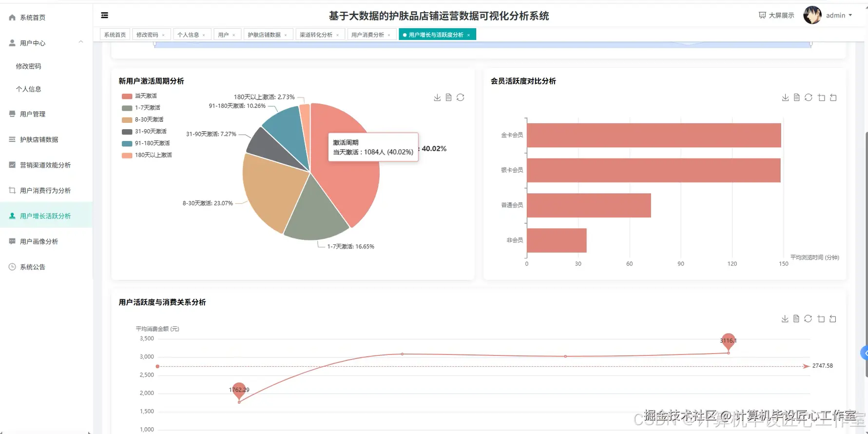Close the 用户 tab
Screen dimensions: 868x434
point(234,35)
